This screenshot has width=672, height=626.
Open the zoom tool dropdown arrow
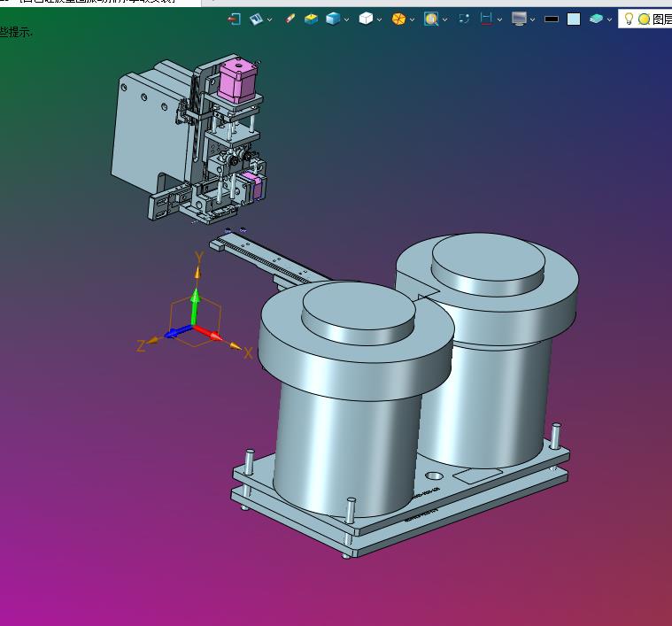tap(444, 19)
